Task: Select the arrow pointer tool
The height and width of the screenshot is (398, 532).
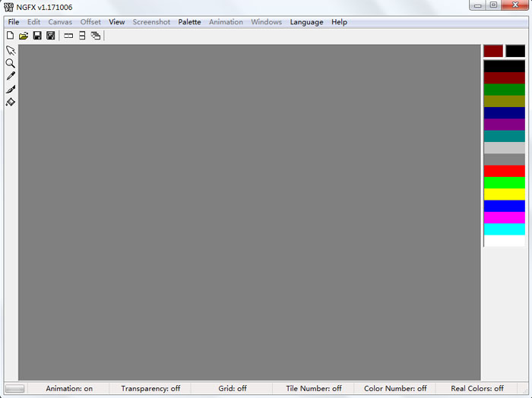Action: [11, 51]
